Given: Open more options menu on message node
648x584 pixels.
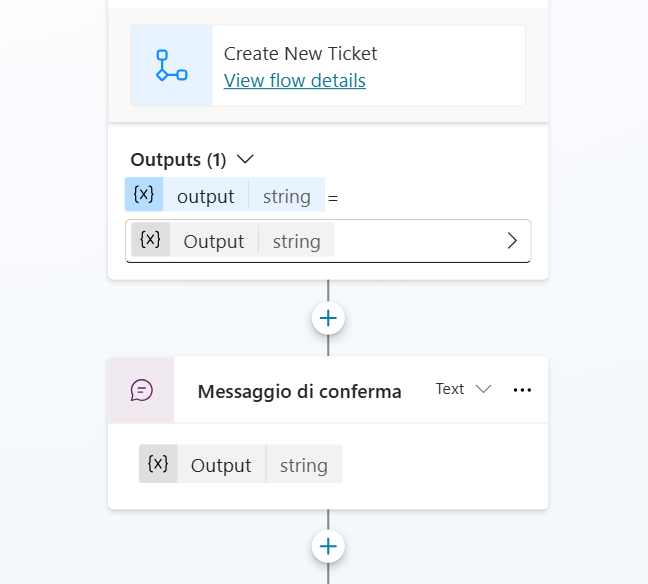Looking at the screenshot, I should point(522,390).
